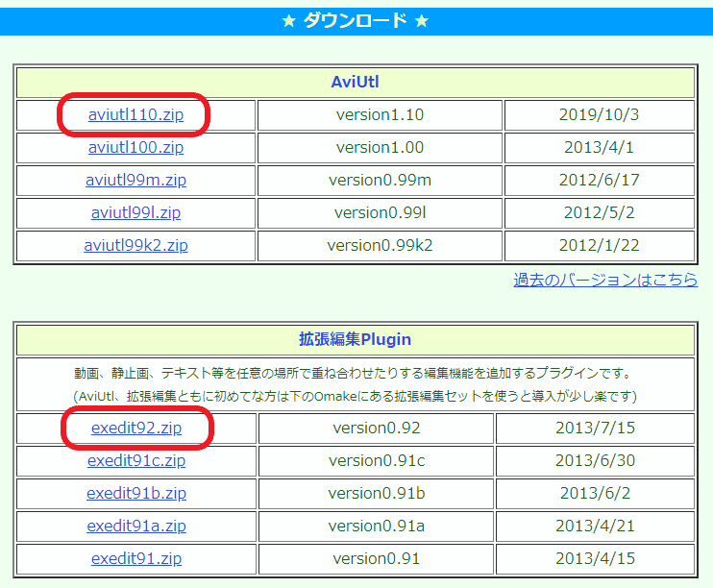Click the version0.99m text
Screen dimensions: 713x588
(x=380, y=180)
